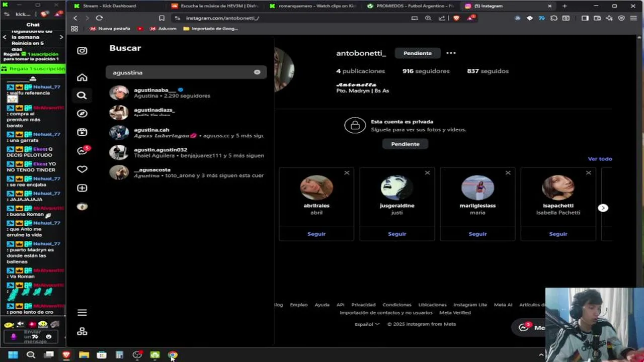Dismiss jusgeraldine suggestion card
The height and width of the screenshot is (362, 644).
point(427,173)
